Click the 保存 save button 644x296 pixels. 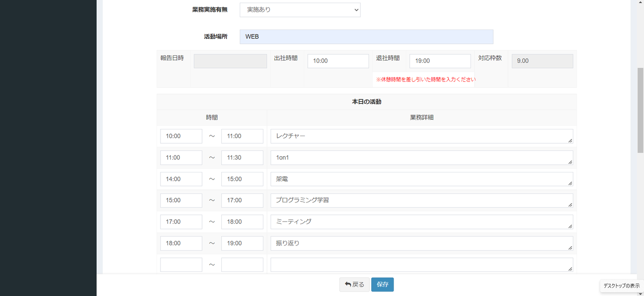click(382, 284)
